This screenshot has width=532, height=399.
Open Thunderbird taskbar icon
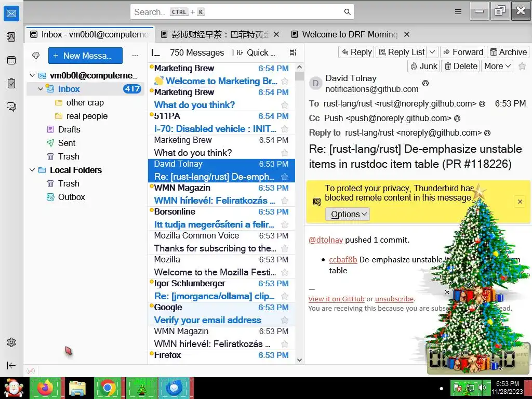click(175, 388)
